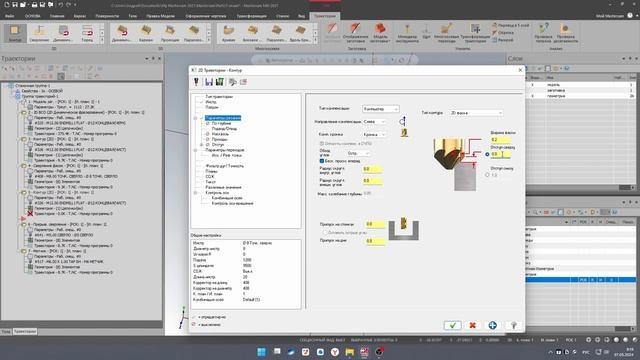
Task: Switch to the Поверхности ribbon tab
Action: (107, 16)
